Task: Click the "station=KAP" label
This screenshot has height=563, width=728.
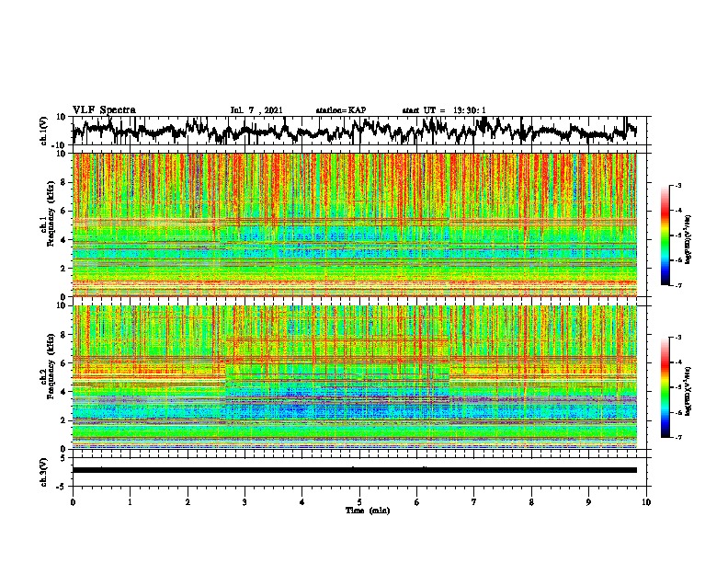Action: [341, 110]
